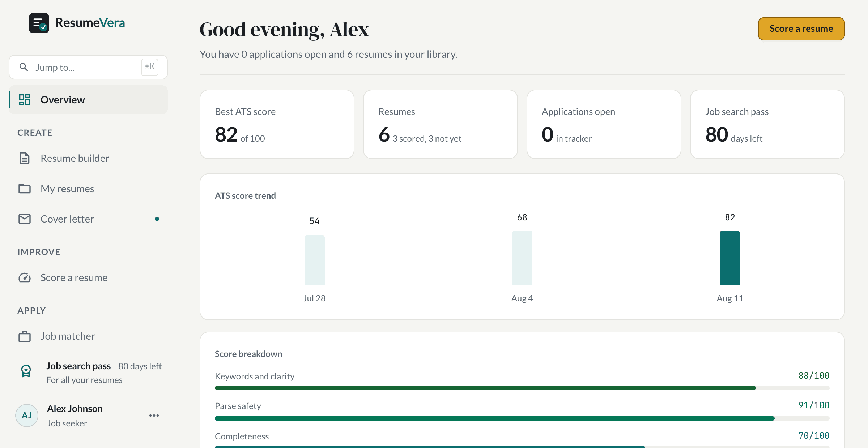Click the ⌘K shortcut badge
Screen dimensions: 868x448
coord(150,67)
